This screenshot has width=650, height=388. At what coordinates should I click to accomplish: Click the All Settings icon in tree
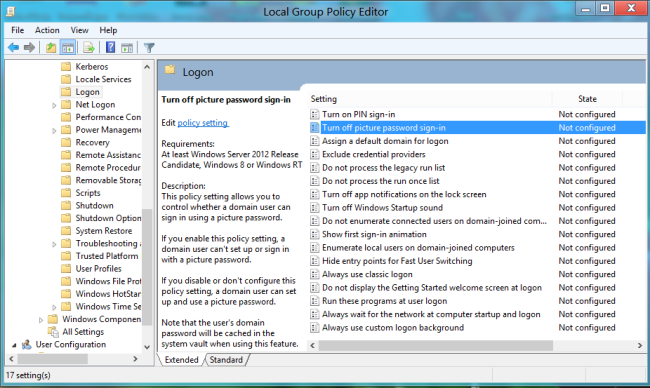(53, 332)
